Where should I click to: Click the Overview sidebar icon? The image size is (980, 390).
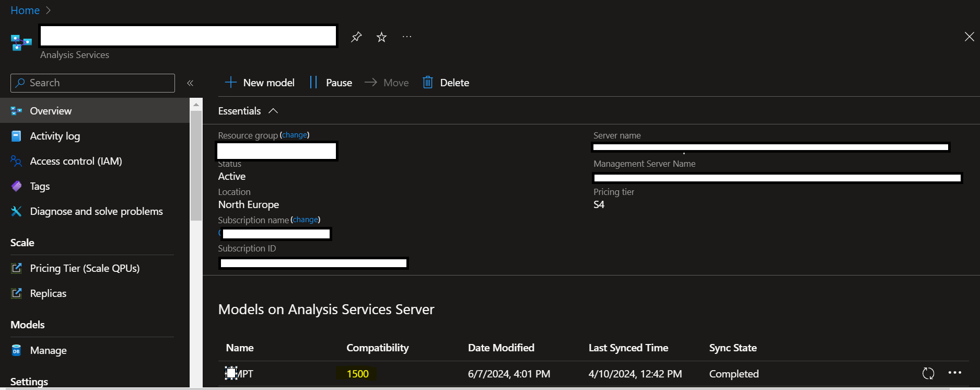point(16,111)
